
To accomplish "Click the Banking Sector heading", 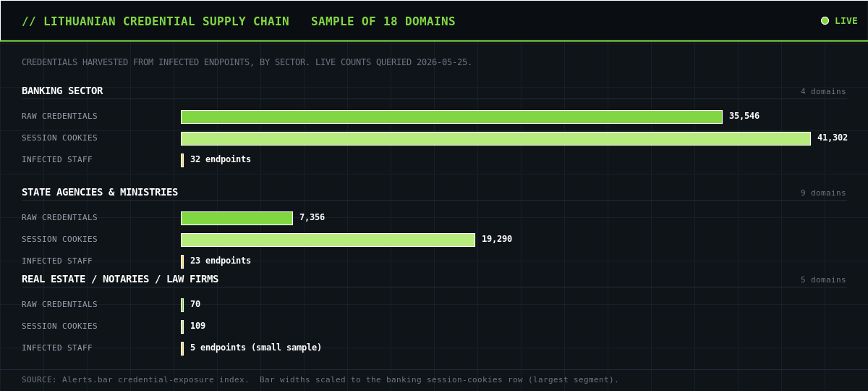I will 62,91.
